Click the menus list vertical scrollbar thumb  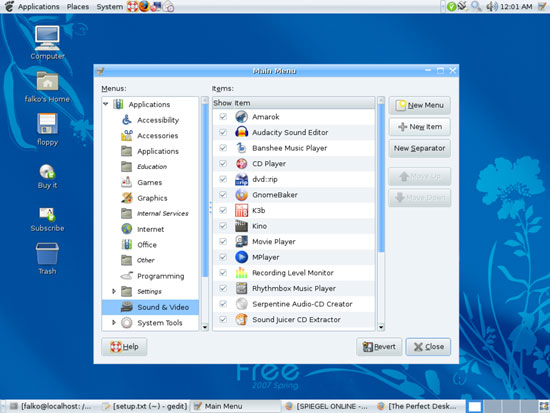(x=205, y=189)
